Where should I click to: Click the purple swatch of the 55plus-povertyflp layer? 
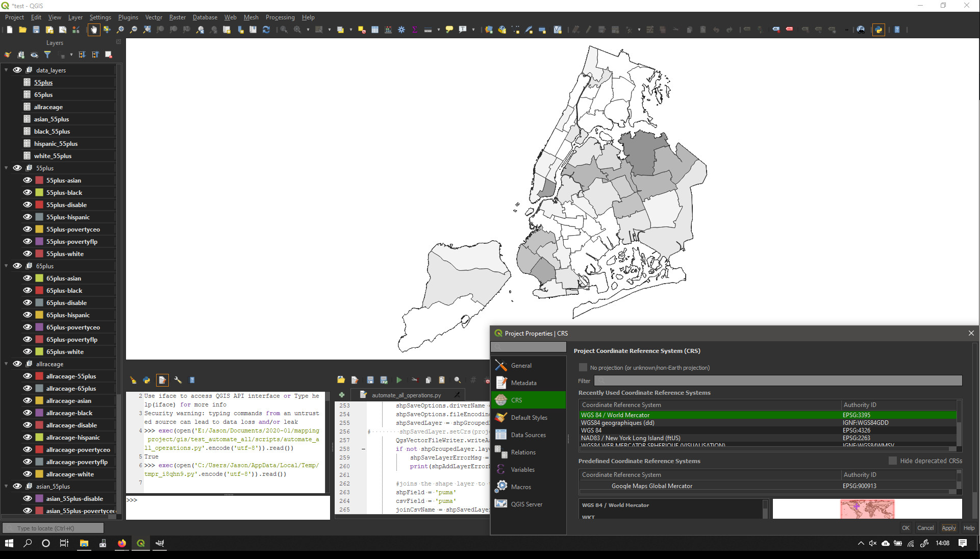pyautogui.click(x=39, y=241)
